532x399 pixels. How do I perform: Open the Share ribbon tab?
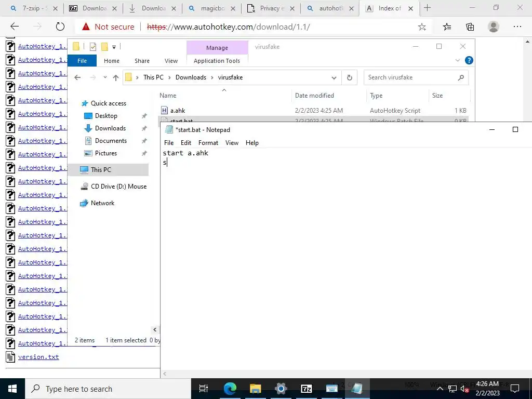(142, 61)
